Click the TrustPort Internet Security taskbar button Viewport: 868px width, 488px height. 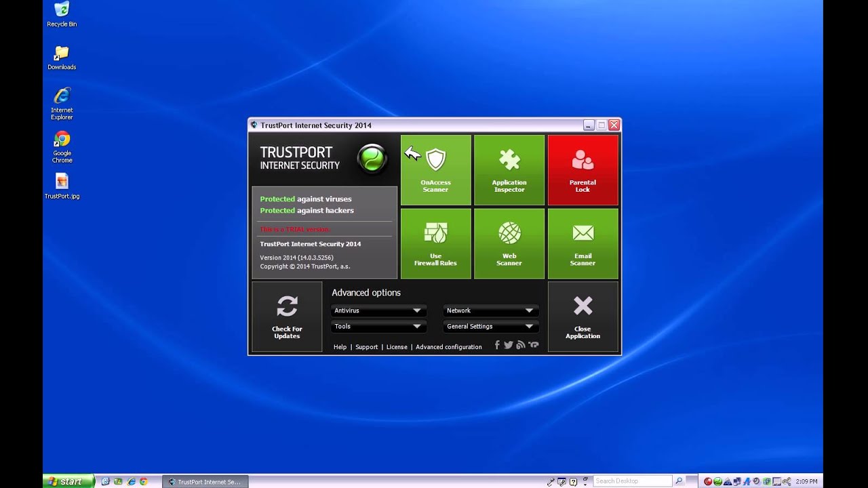tap(205, 482)
